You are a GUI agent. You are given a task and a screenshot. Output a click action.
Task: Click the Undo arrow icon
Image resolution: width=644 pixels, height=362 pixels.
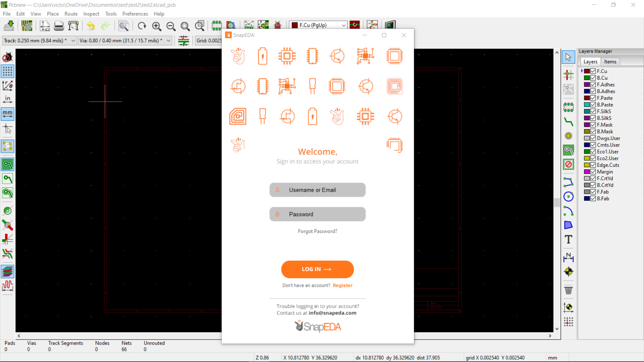(x=91, y=25)
